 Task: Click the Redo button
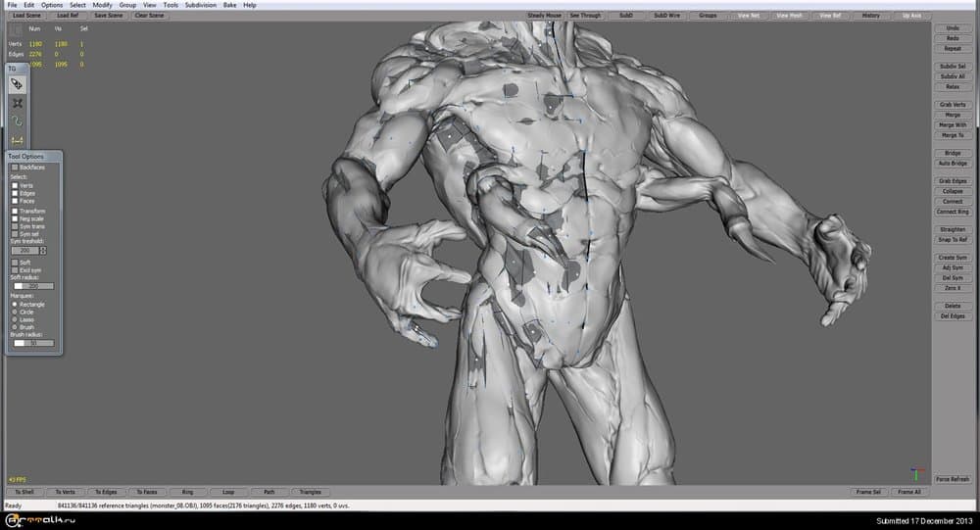(x=953, y=38)
